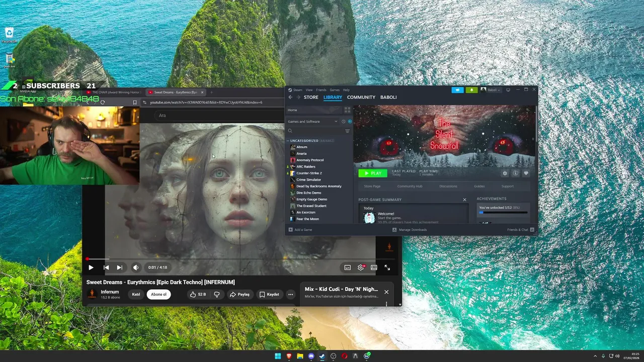Open advanced filters in Steam library
644x362 pixels.
click(x=347, y=131)
